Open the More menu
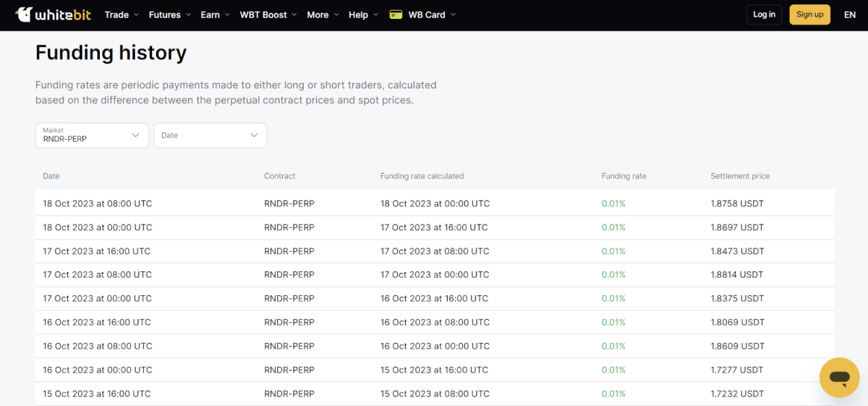This screenshot has height=406, width=868. (x=323, y=14)
